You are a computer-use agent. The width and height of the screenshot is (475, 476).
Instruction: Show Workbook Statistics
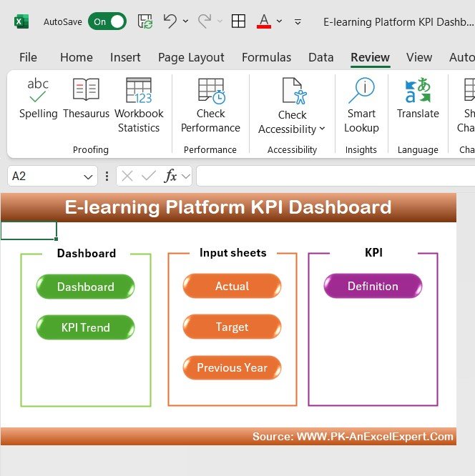[139, 105]
